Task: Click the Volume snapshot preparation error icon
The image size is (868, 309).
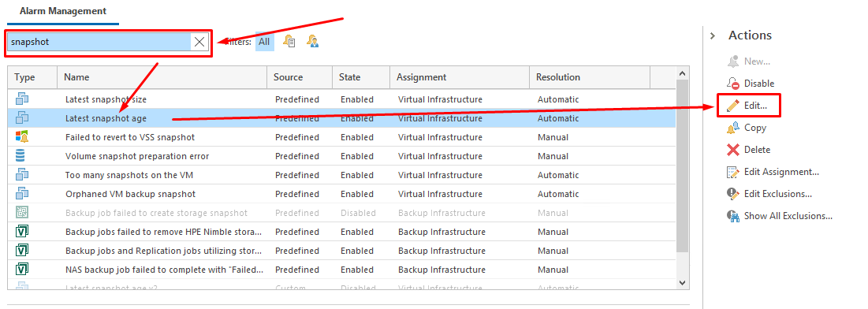Action: pos(21,155)
